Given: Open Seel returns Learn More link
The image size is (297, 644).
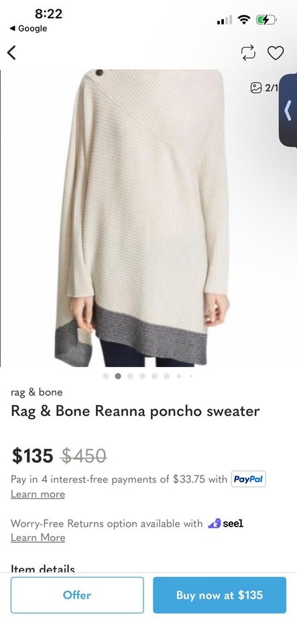Looking at the screenshot, I should (x=38, y=537).
